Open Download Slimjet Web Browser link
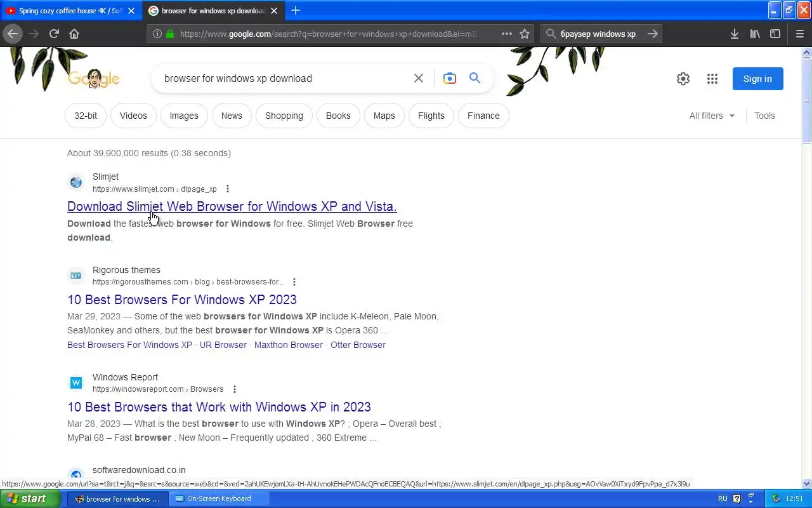 tap(232, 206)
